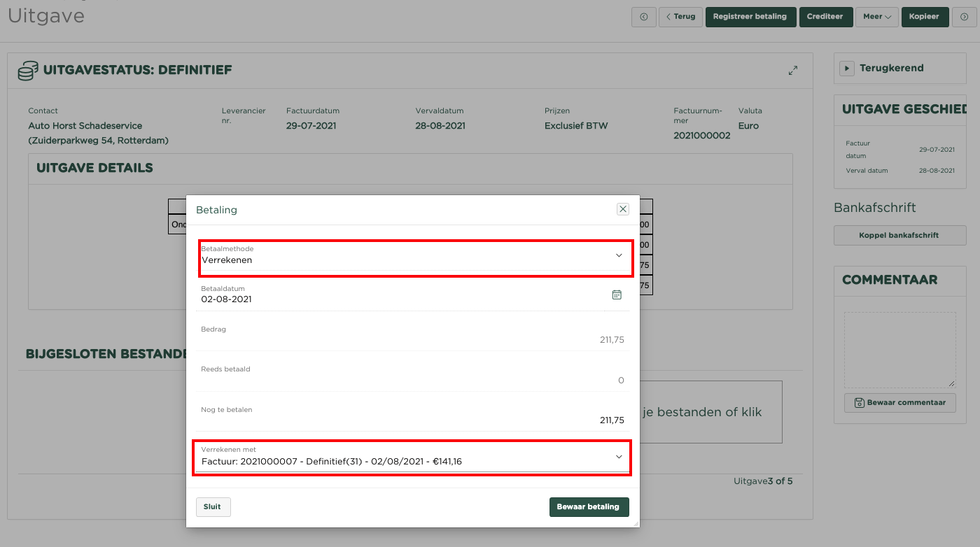
Task: Click Koppel bankafschrift button
Action: (x=899, y=236)
